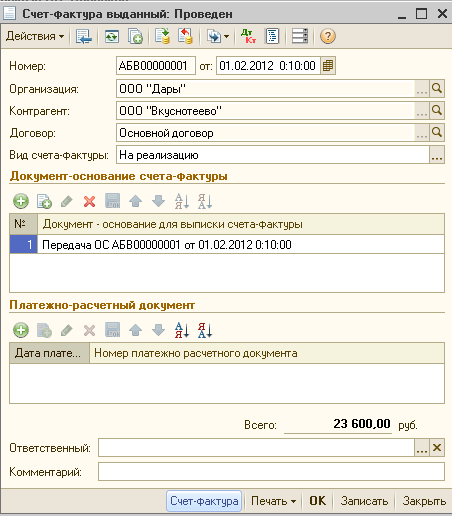Delete row in Платежно-расчетный документ toolbar
Viewport: 452px width, 516px height.
[89, 330]
